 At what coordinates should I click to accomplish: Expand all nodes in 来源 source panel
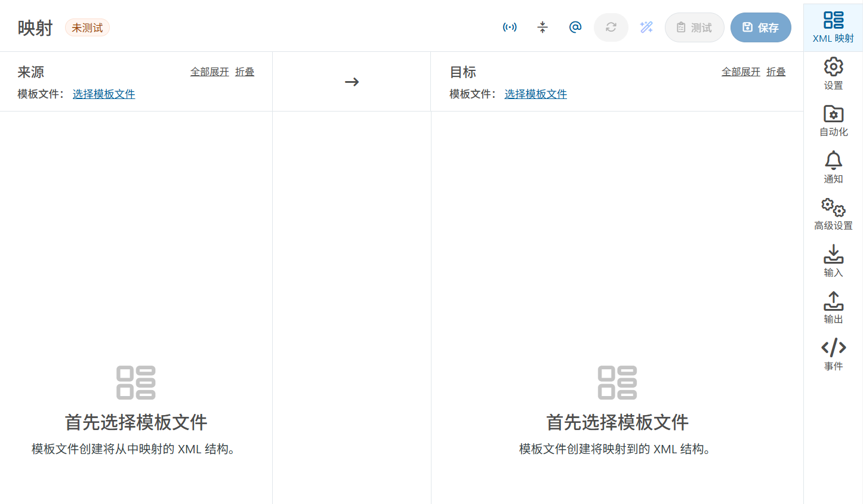point(209,72)
